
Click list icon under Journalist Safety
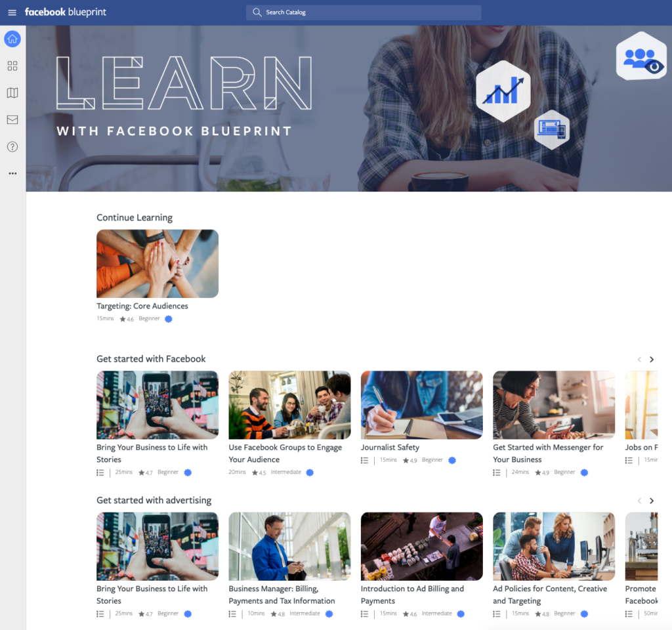pos(364,460)
